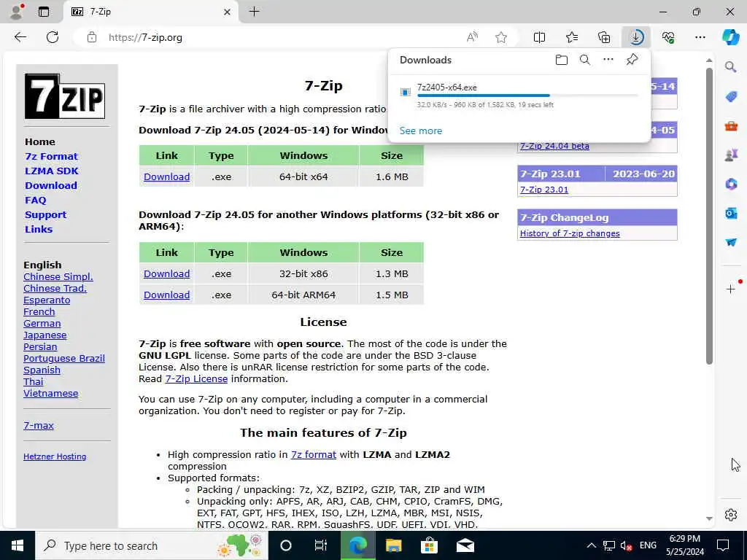
Task: Select the 7-Zip browser tab
Action: click(150, 12)
